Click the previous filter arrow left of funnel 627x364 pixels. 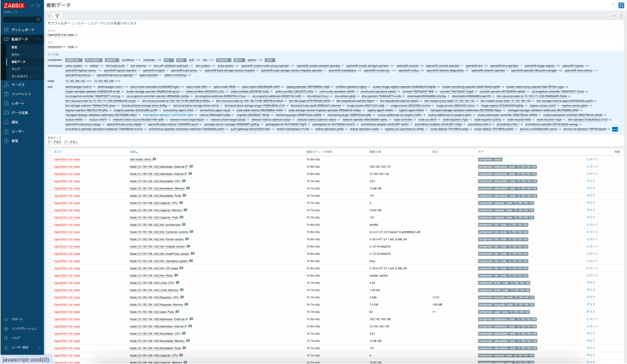click(49, 16)
